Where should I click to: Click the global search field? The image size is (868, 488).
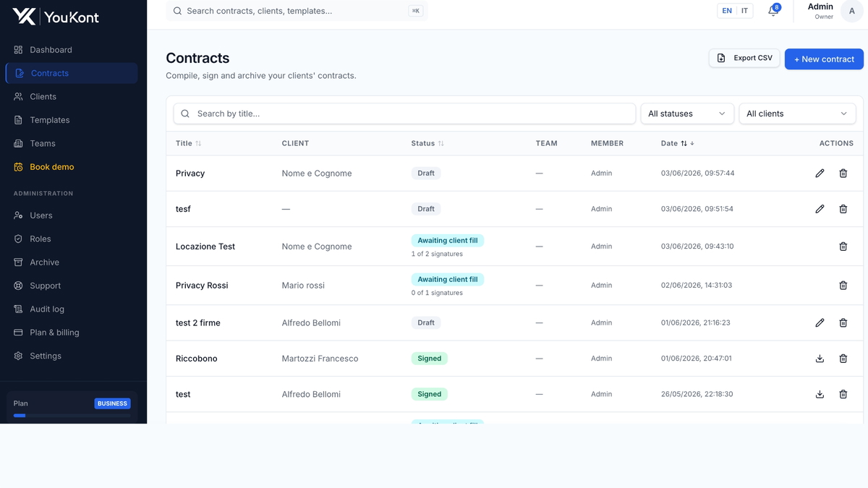[x=297, y=11]
